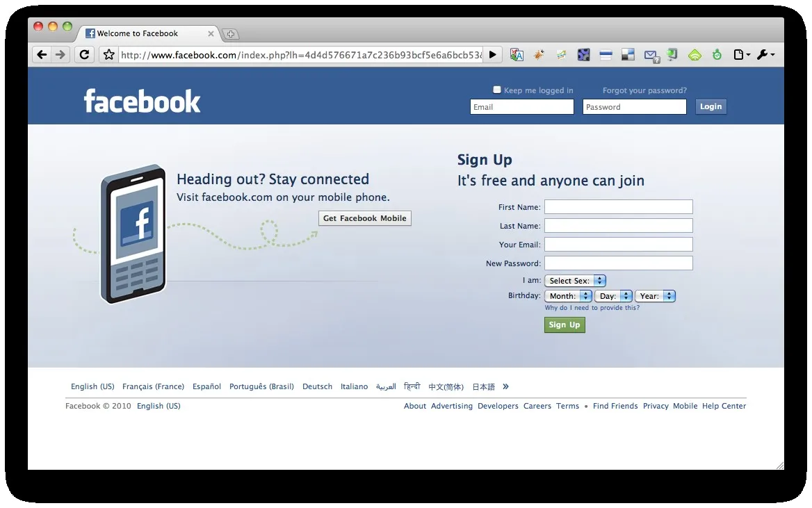Open the birthday Year dropdown
812x508 pixels.
[x=655, y=296]
